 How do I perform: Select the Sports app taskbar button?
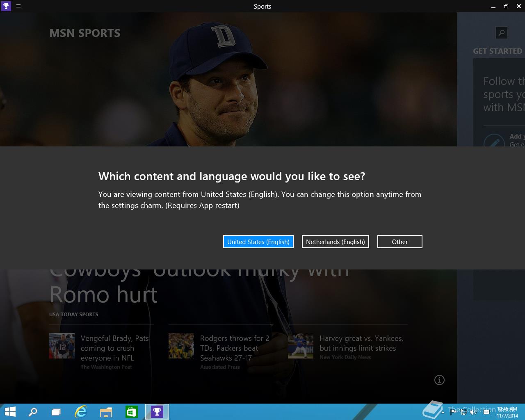pos(157,412)
